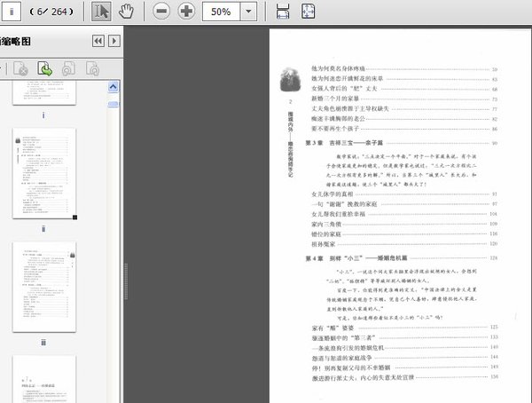Click the fit one full page icon

pos(308,12)
